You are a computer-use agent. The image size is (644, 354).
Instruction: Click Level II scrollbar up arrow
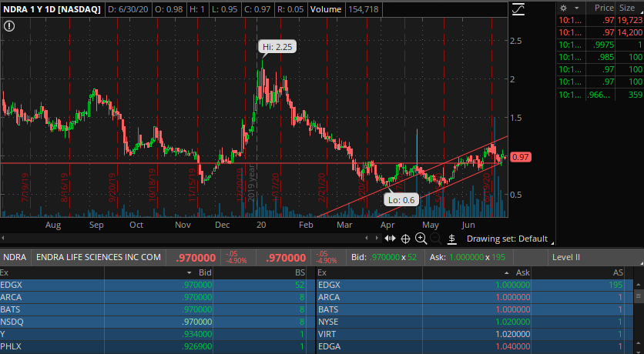pos(639,284)
